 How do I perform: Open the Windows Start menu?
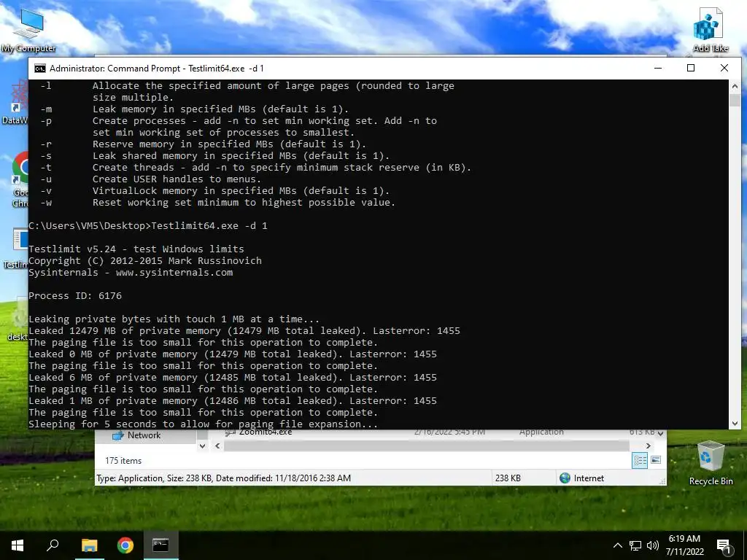pyautogui.click(x=18, y=545)
